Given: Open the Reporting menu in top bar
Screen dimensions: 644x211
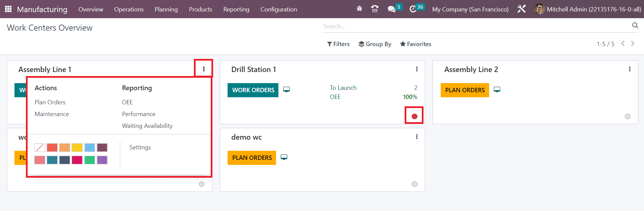Looking at the screenshot, I should pos(236,9).
